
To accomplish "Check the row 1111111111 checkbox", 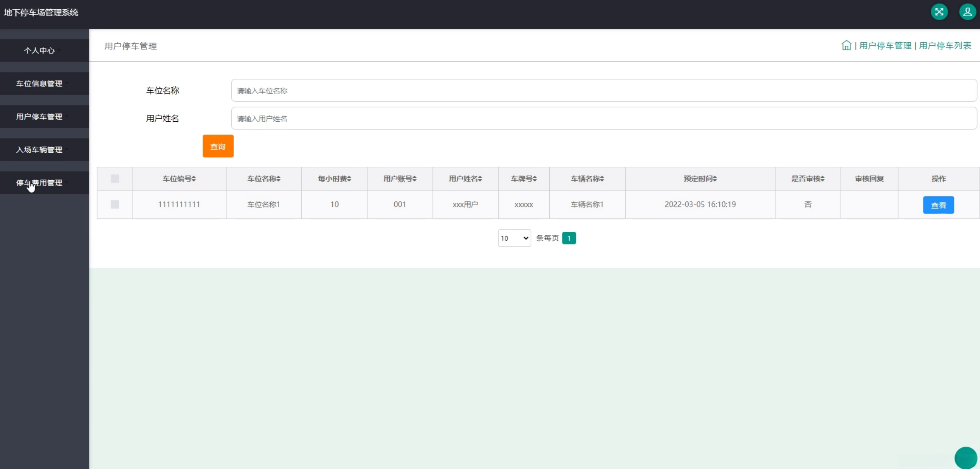I will tap(115, 204).
